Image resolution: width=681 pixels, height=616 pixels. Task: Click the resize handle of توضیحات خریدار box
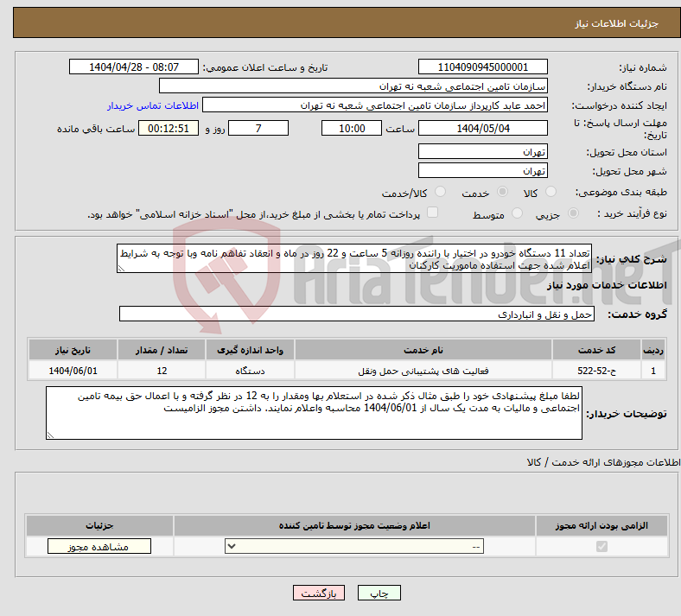pos(50,435)
